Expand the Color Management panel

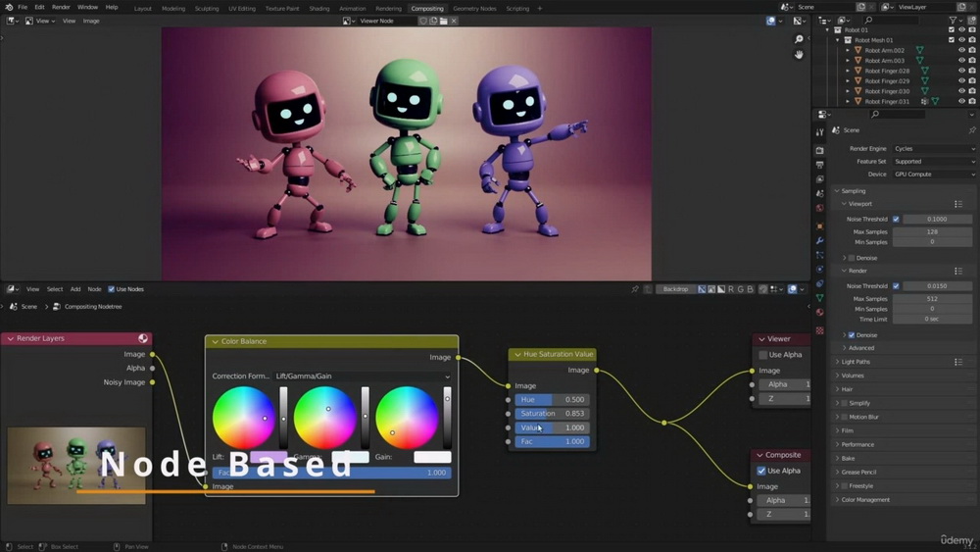pyautogui.click(x=838, y=500)
